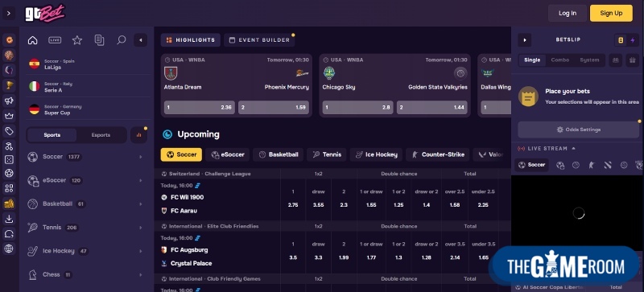Image resolution: width=644 pixels, height=292 pixels.
Task: Switch to Esports toggle
Action: pyautogui.click(x=101, y=135)
